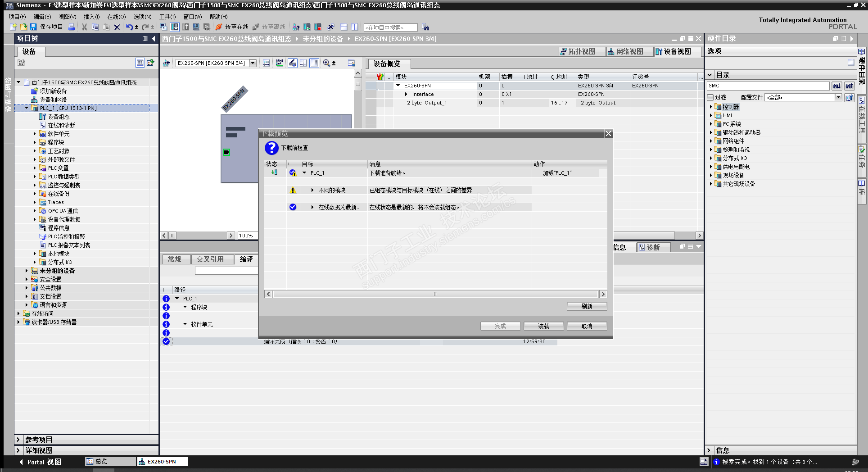Expand the 不同的模块 row in download preview

[312, 191]
